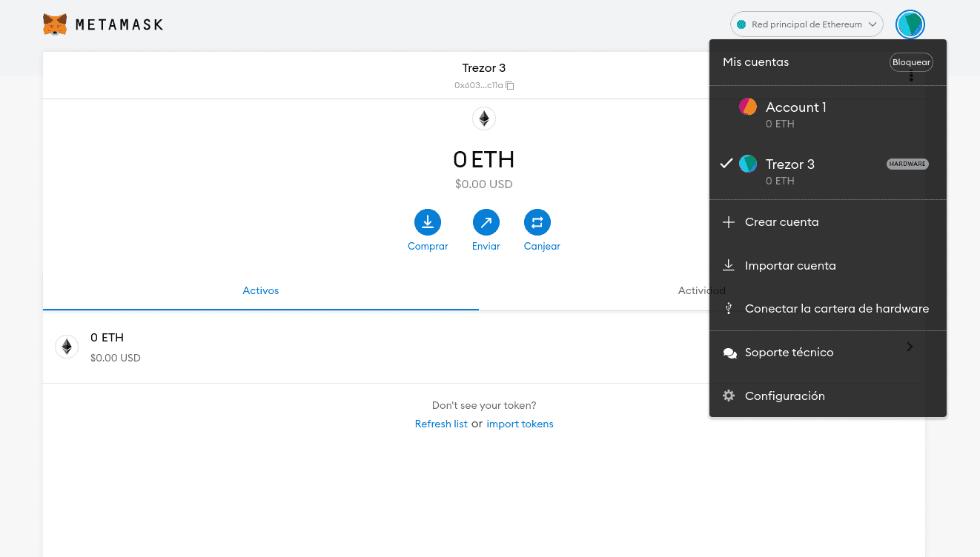Click the Importar cuenta download icon
Viewport: 980px width, 557px height.
(x=729, y=265)
